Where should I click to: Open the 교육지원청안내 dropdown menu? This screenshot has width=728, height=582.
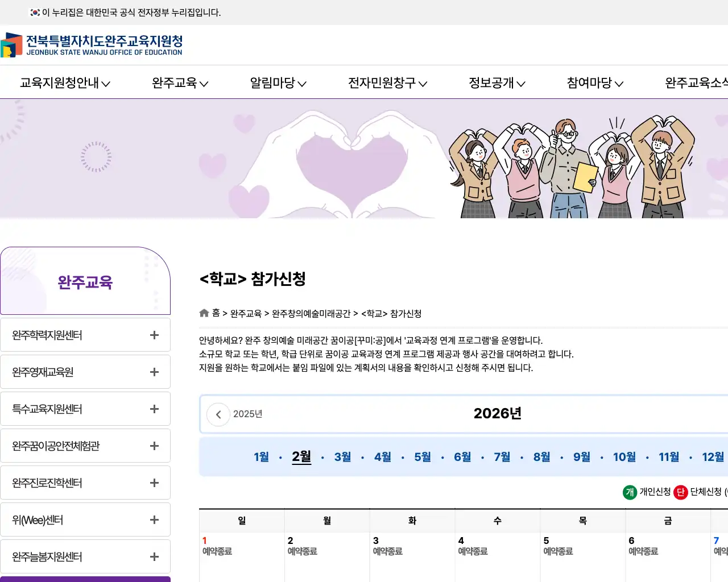64,82
